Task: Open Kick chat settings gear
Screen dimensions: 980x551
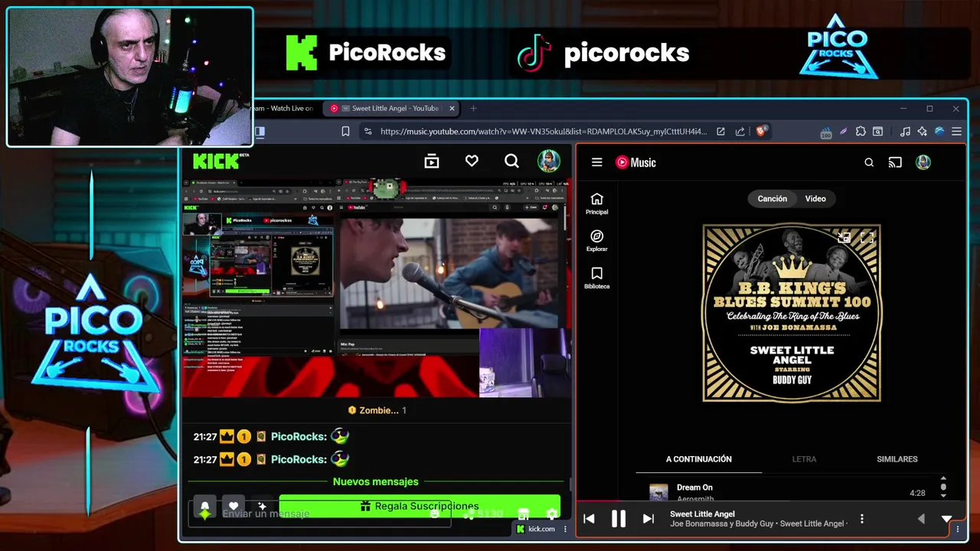Action: pyautogui.click(x=551, y=514)
